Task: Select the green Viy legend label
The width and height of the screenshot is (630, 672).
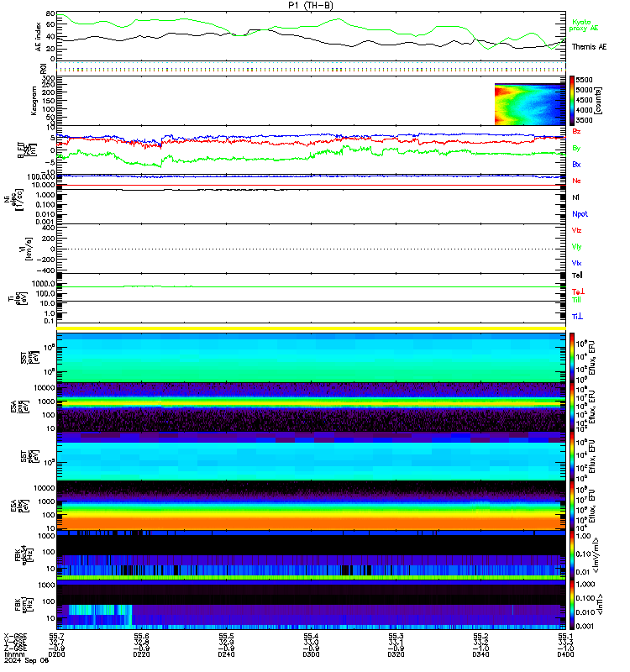Action: coord(576,247)
